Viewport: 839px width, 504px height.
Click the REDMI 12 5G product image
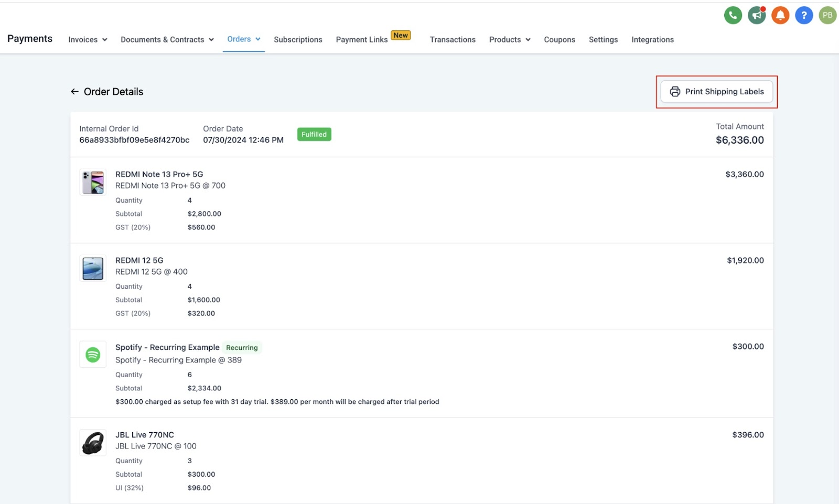(93, 268)
